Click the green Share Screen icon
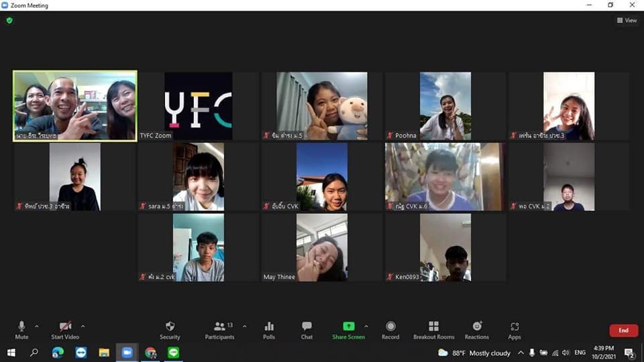This screenshot has width=644, height=362. click(348, 326)
